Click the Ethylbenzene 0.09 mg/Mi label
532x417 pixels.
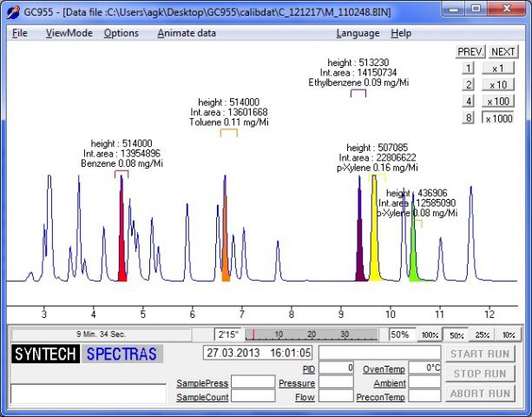click(358, 83)
